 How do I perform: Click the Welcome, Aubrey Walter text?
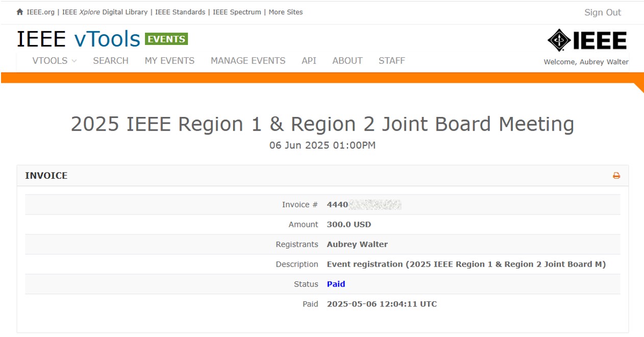pos(586,62)
